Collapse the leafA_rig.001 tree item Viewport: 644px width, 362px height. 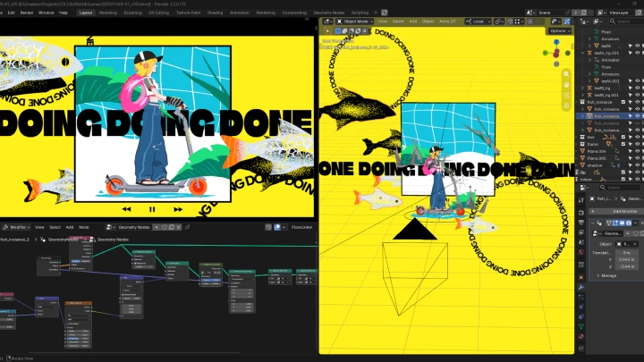583,53
